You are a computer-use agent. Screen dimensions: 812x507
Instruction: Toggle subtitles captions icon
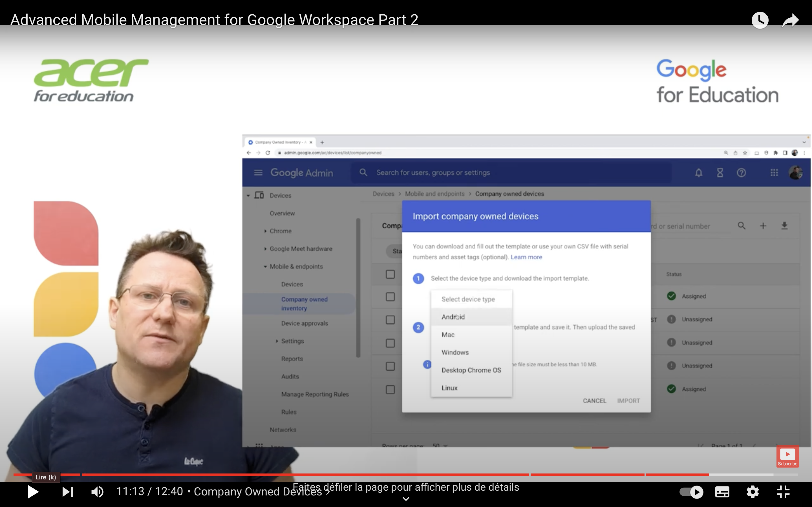[722, 492]
